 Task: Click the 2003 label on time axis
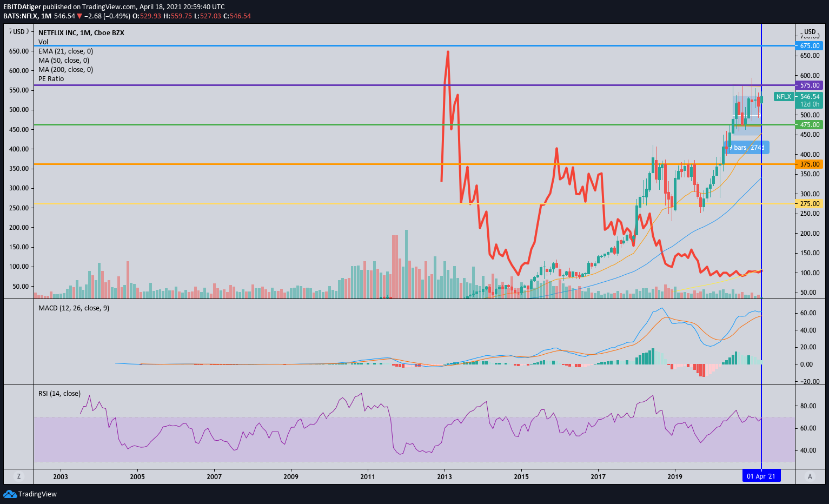(61, 476)
